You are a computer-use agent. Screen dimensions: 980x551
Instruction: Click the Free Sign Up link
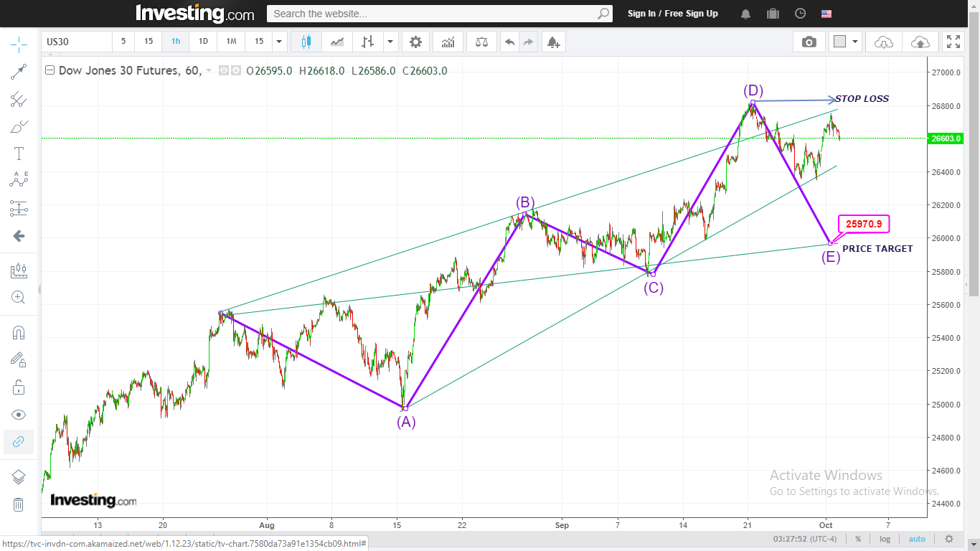coord(691,14)
